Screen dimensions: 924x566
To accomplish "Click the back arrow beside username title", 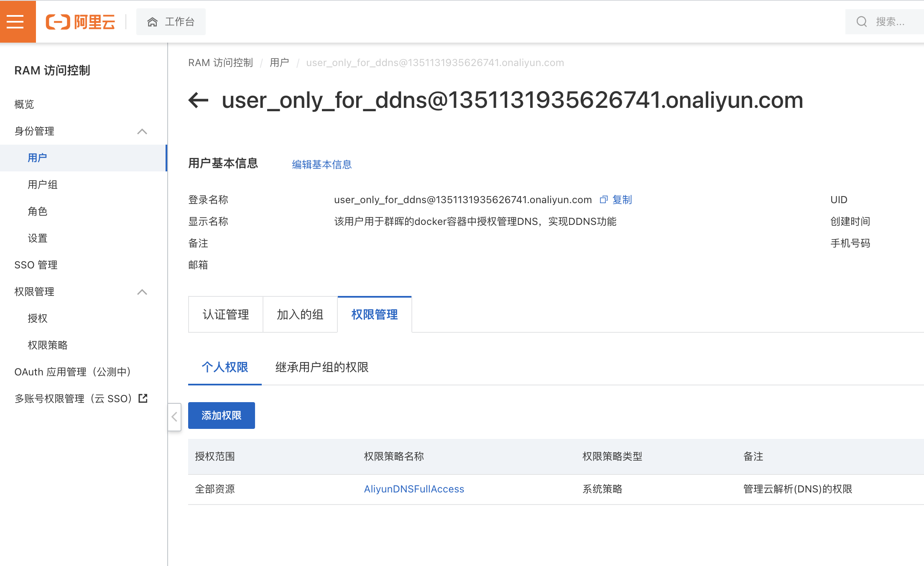I will pos(198,100).
